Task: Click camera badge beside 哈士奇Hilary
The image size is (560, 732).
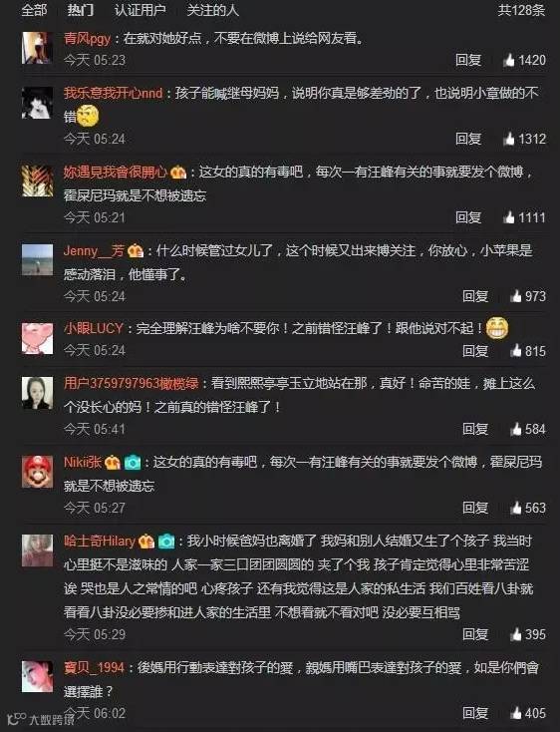Action: coord(166,542)
